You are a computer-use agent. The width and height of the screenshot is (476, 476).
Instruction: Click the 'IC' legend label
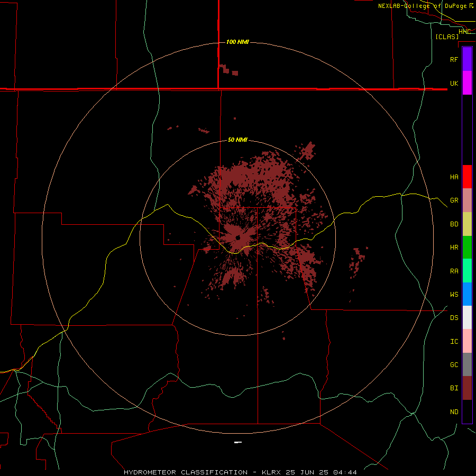(x=454, y=342)
